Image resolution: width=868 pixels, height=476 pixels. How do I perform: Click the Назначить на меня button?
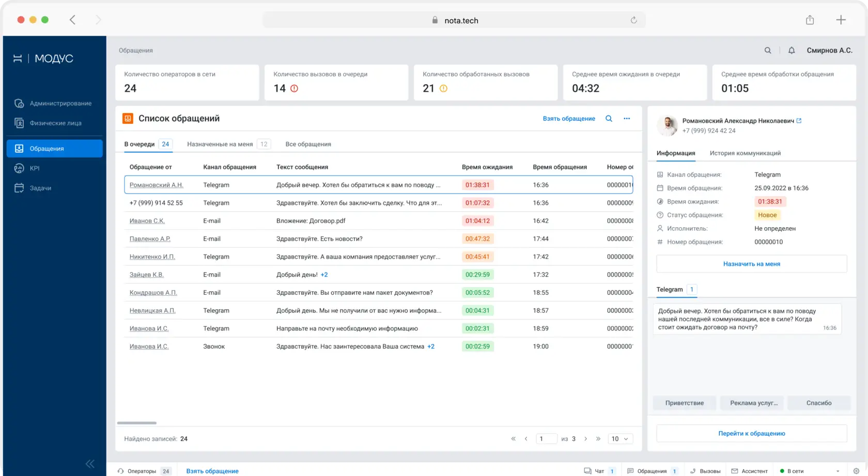[752, 264]
